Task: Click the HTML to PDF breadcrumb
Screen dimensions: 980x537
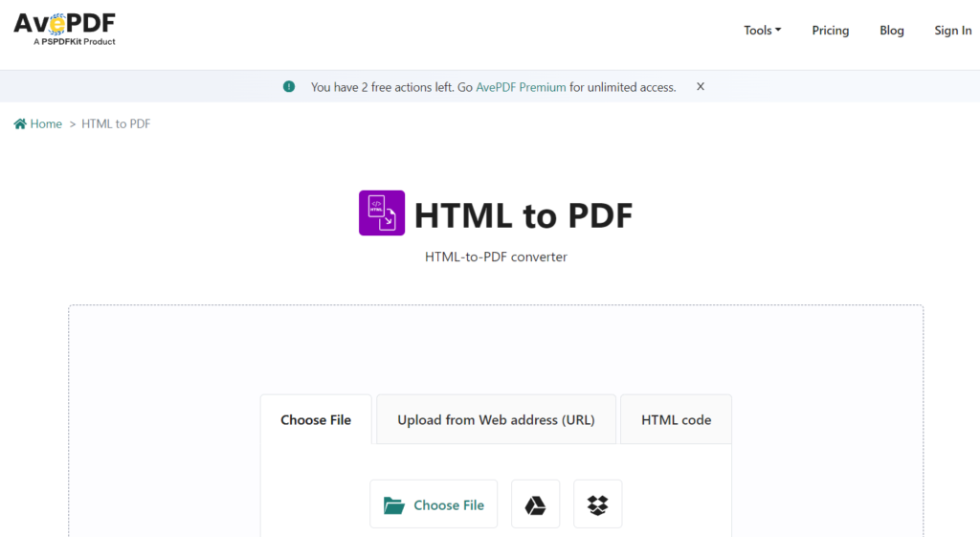Action: click(x=116, y=124)
